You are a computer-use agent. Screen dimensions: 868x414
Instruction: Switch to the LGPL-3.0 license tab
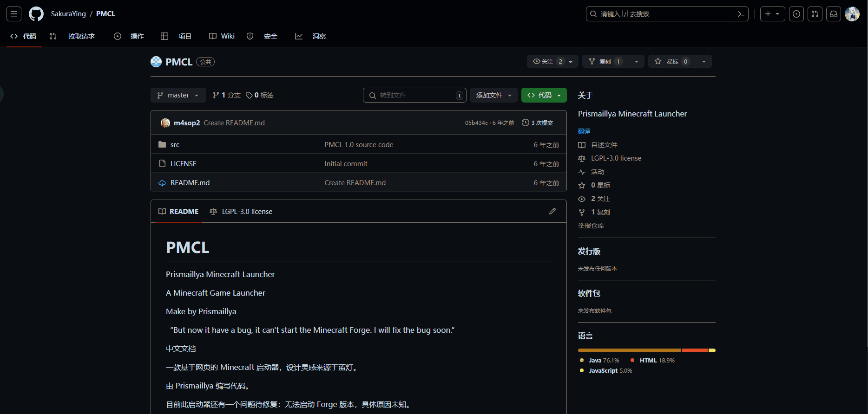pyautogui.click(x=242, y=212)
